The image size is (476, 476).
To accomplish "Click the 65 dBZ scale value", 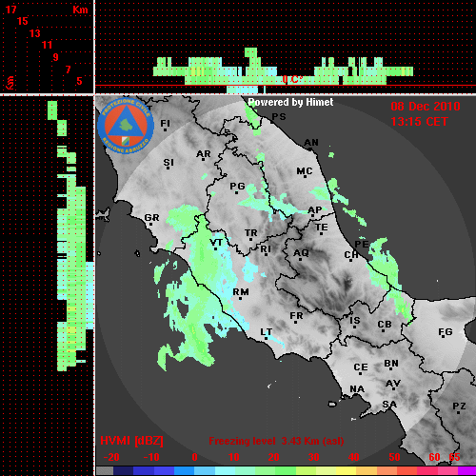I will (x=454, y=457).
